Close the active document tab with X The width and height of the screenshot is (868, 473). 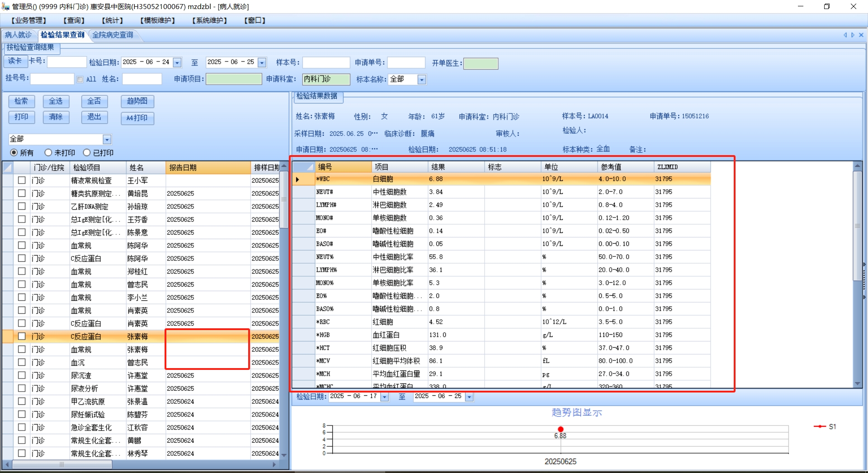pos(861,35)
